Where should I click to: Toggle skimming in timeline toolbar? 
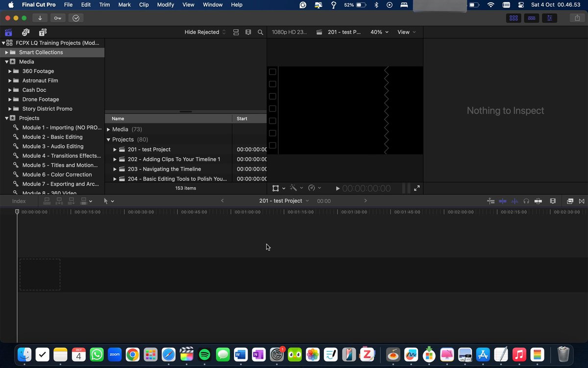pyautogui.click(x=503, y=201)
